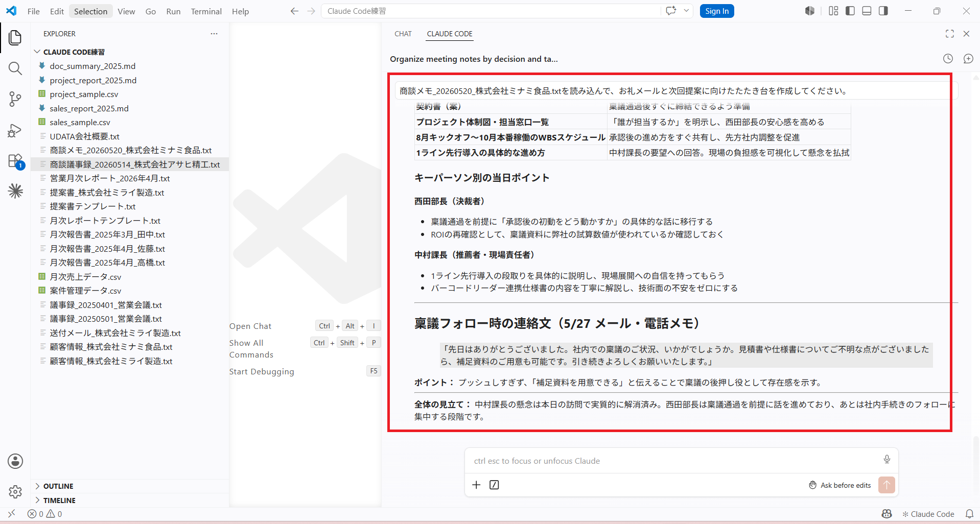Open the Claude Code spark icon in activity bar

15,191
